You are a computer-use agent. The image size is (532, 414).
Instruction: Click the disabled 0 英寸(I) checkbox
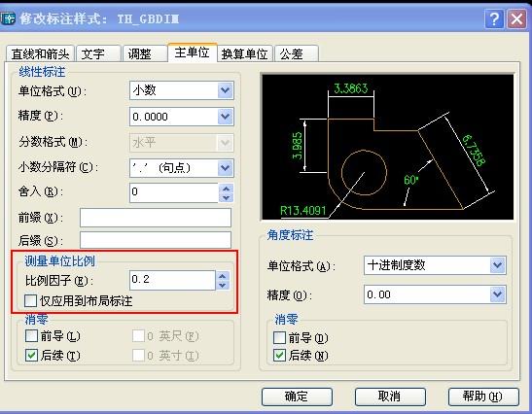pyautogui.click(x=138, y=356)
